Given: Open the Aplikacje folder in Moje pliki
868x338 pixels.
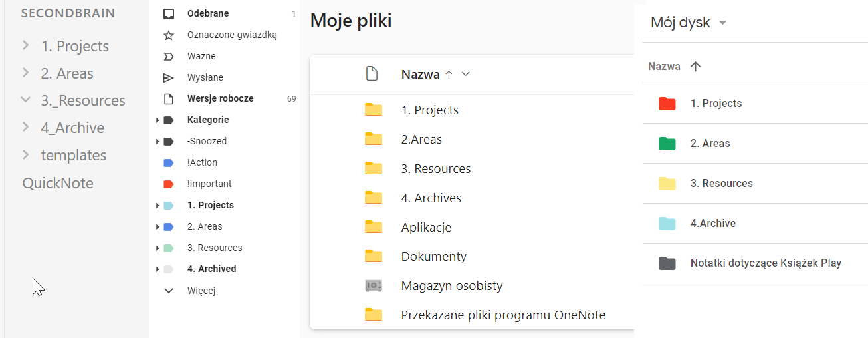Looking at the screenshot, I should coord(426,228).
